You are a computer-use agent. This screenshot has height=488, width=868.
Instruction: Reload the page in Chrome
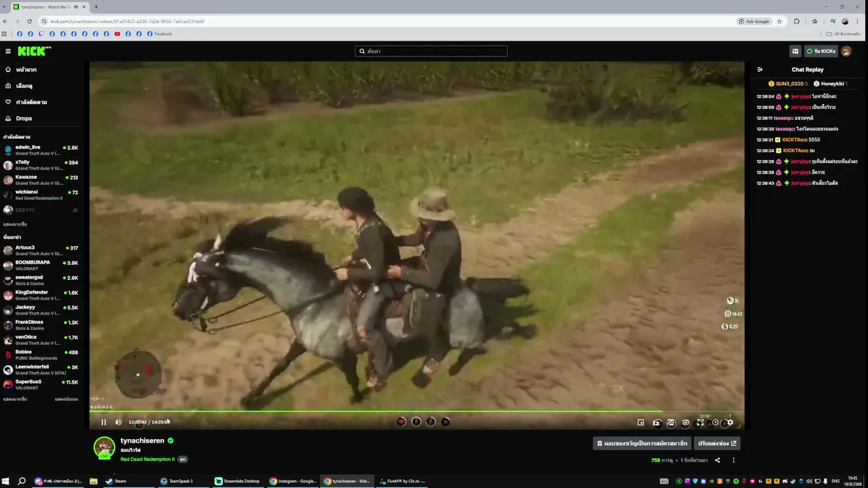[29, 21]
